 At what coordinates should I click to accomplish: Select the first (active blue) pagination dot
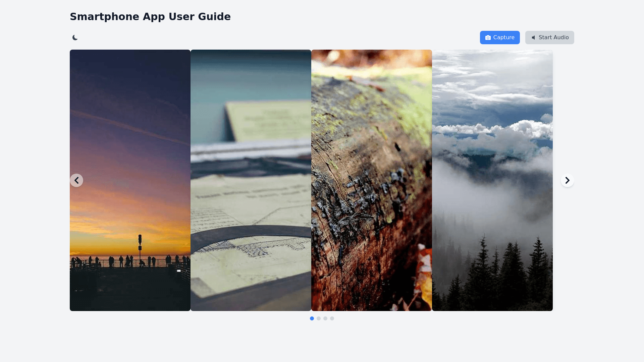tap(312, 318)
